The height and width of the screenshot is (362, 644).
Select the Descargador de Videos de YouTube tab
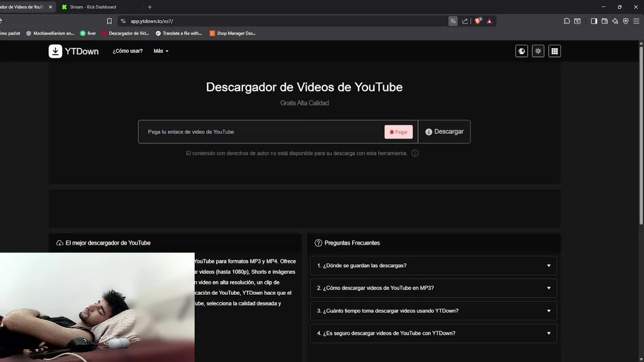23,7
